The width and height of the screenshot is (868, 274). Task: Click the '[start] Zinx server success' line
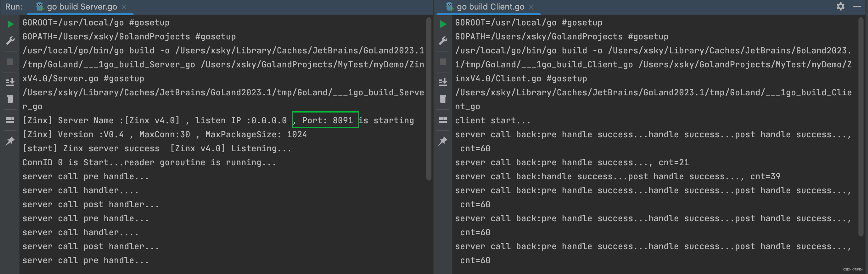pyautogui.click(x=157, y=148)
